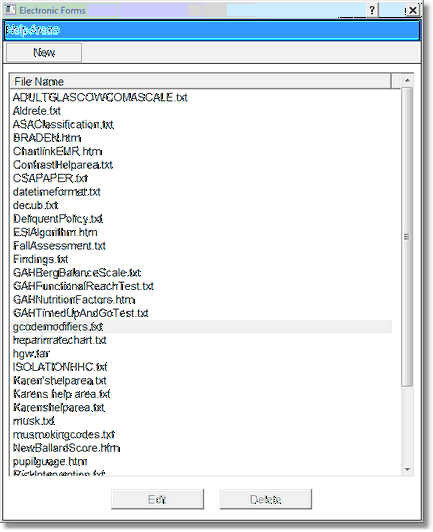Select ADULTGLASCOWCOMASCALE.txt in the list
The image size is (433, 532).
100,97
